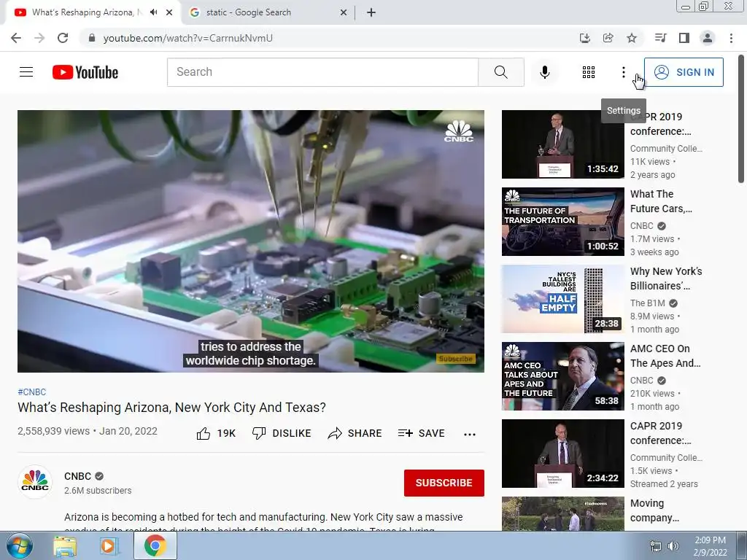The image size is (747, 560).
Task: Open Chrome profile avatar
Action: coord(708,38)
